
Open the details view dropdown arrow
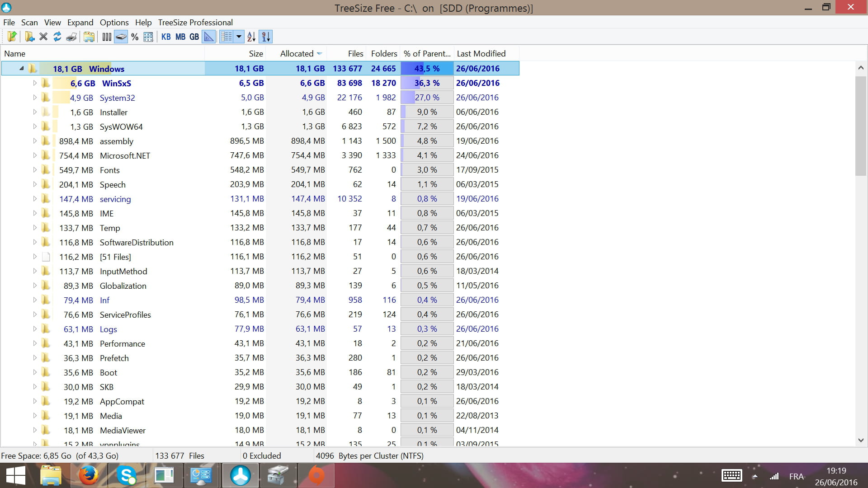coord(239,37)
